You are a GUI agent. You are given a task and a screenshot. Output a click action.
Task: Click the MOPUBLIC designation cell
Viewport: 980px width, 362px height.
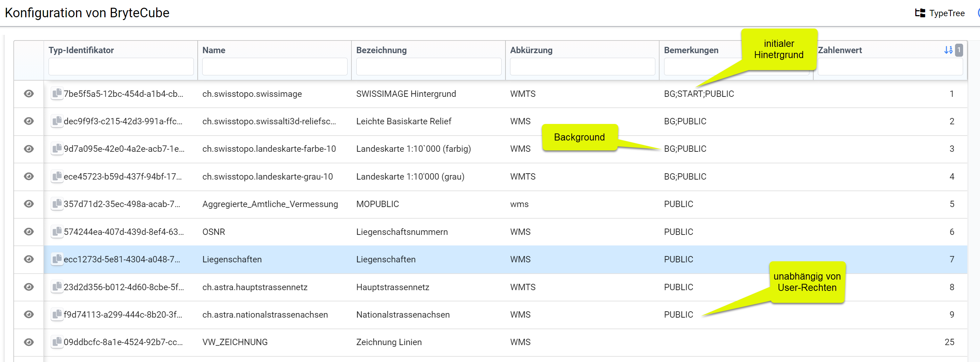pos(377,204)
